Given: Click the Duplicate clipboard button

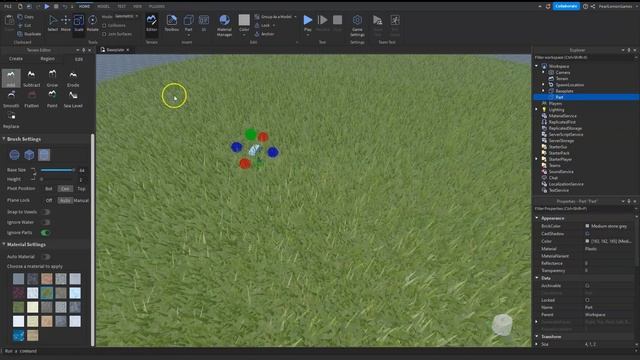Looking at the screenshot, I should 29,34.
